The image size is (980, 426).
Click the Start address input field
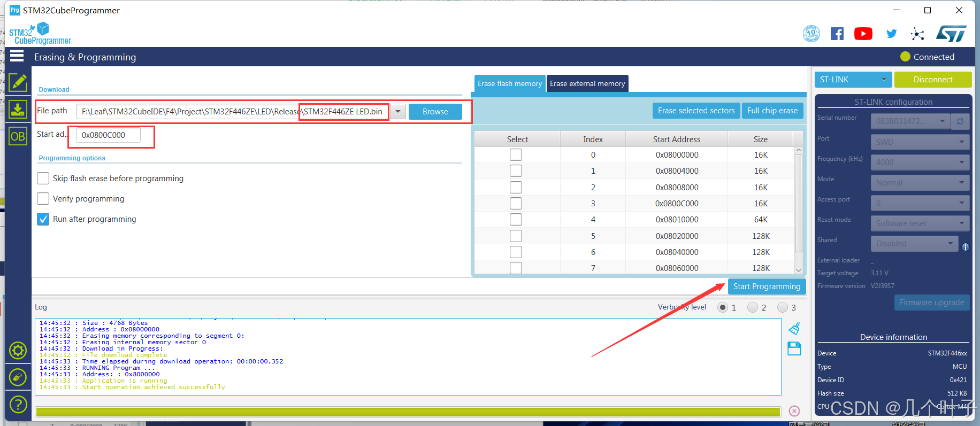tap(109, 135)
